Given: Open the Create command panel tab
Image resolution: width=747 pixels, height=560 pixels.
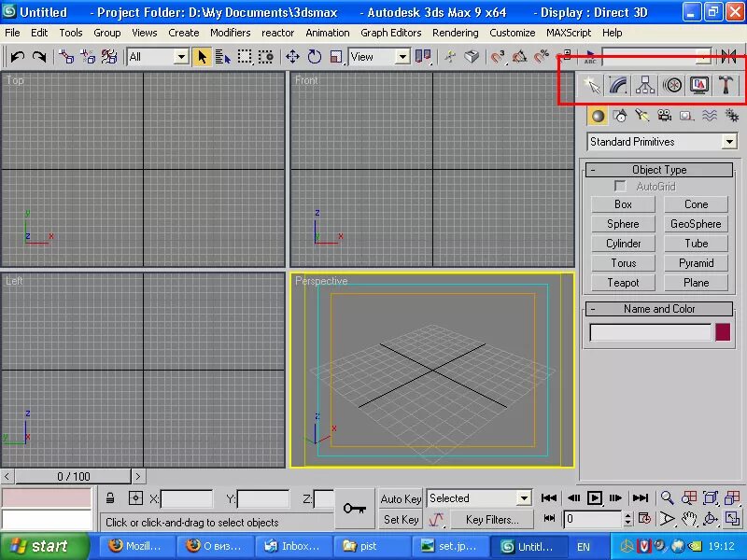Looking at the screenshot, I should click(592, 86).
